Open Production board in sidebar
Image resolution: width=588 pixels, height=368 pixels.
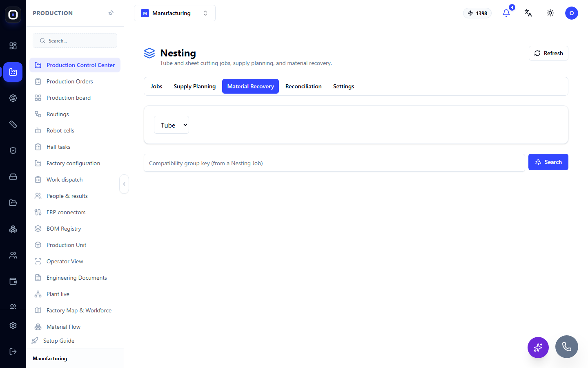click(x=75, y=98)
